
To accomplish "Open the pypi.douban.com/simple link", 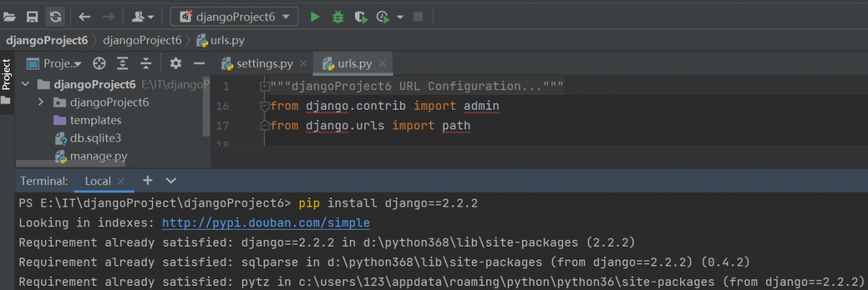I will coord(266,223).
